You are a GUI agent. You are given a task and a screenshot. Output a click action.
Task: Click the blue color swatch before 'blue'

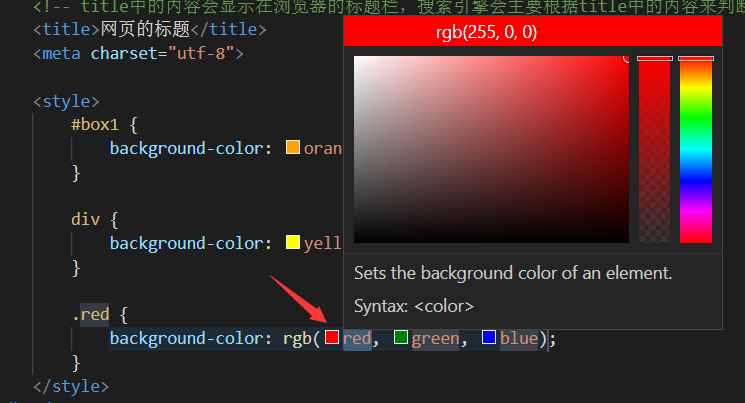click(x=489, y=337)
